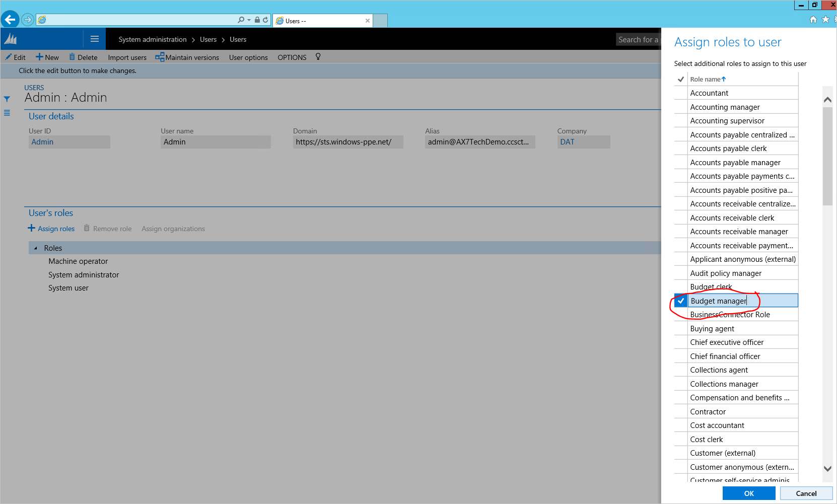837x504 pixels.
Task: Cancel the Assign roles dialog
Action: pyautogui.click(x=806, y=493)
